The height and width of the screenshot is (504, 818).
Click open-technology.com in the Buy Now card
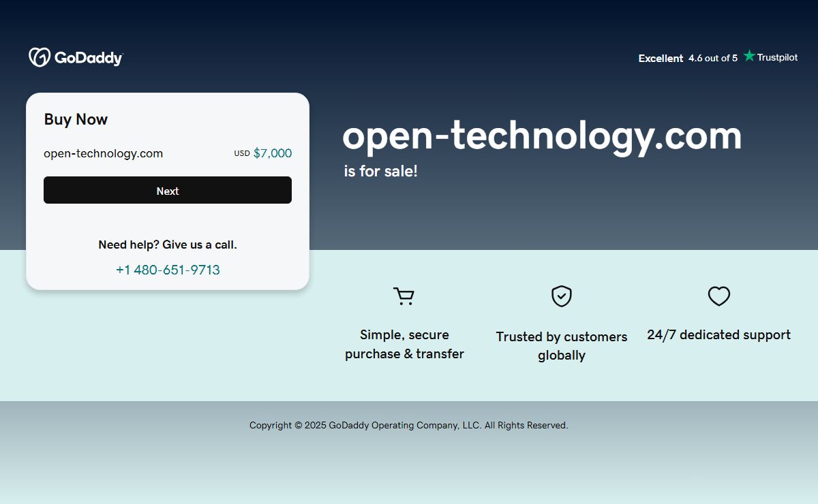(103, 153)
